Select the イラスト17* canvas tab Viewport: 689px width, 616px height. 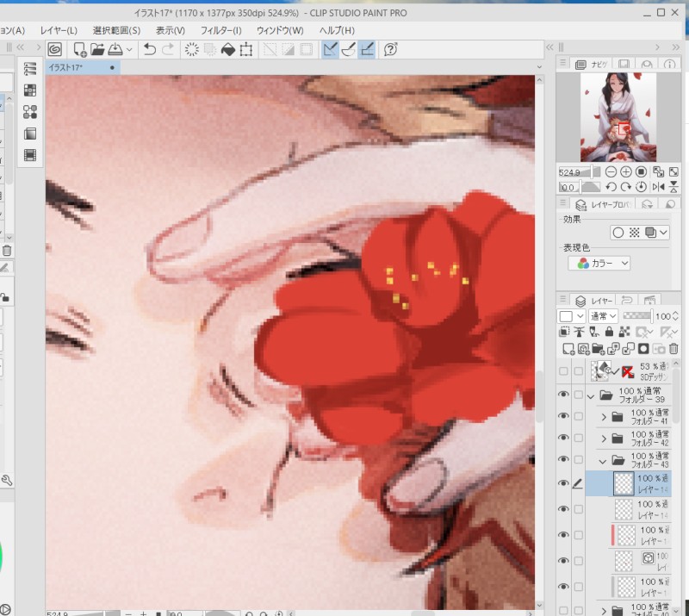pyautogui.click(x=82, y=68)
